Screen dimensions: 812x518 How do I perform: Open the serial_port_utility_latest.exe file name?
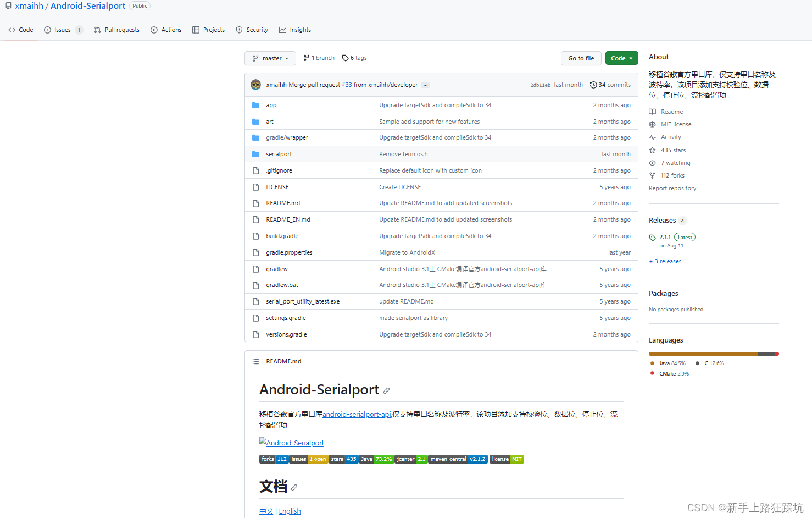tap(303, 301)
